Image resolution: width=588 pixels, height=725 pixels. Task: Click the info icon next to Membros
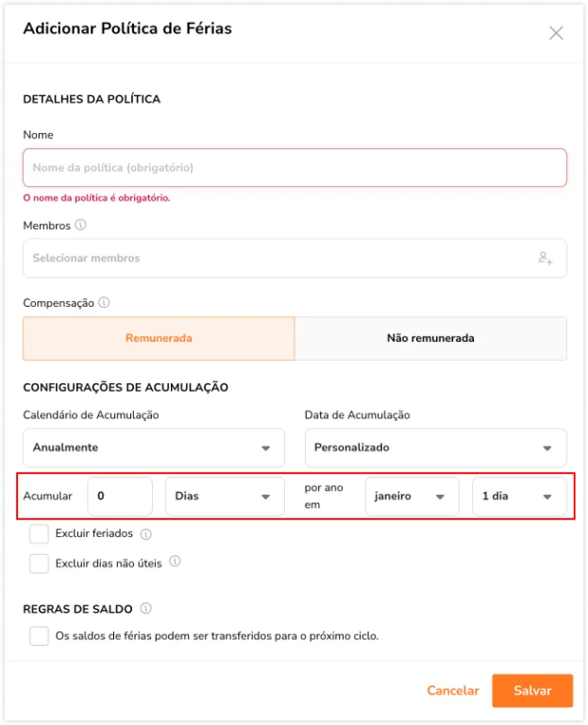[80, 225]
